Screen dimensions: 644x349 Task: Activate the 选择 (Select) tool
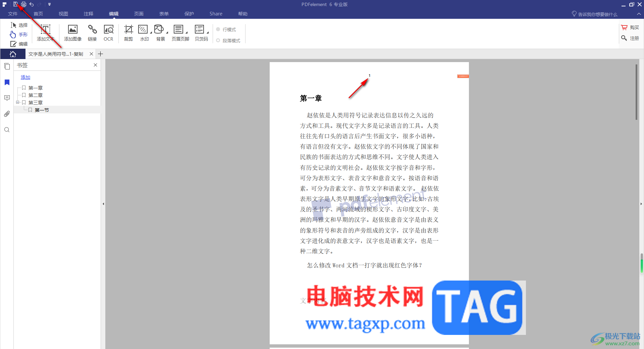[19, 25]
